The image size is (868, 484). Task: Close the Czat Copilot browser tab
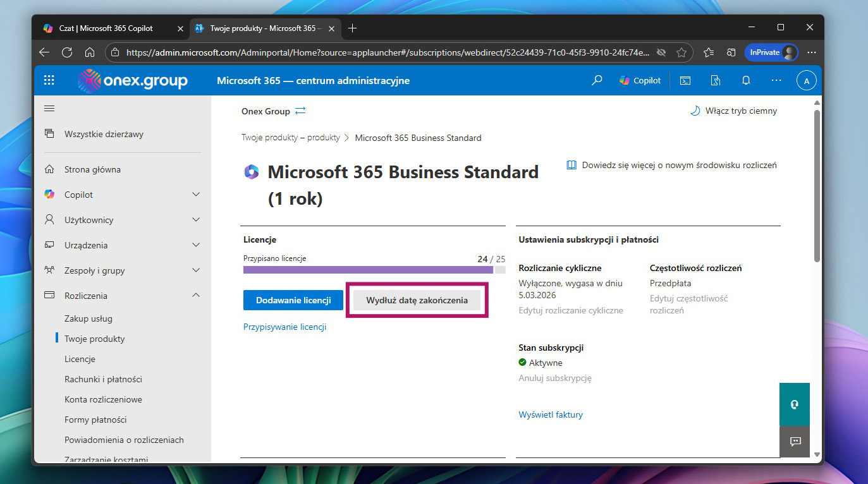(180, 28)
